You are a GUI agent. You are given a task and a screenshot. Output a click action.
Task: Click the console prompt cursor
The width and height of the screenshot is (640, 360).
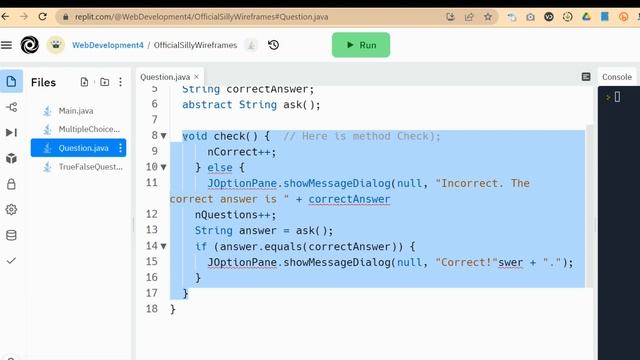(x=617, y=97)
